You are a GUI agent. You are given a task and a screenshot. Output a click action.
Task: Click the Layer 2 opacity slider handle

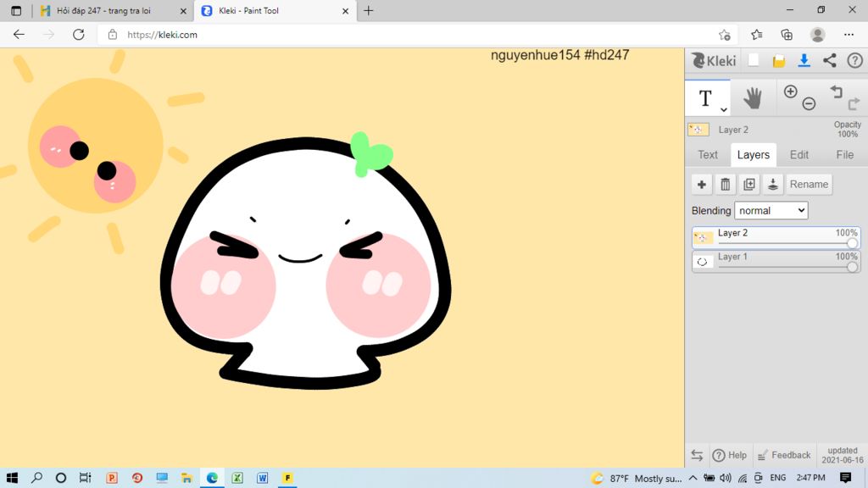click(x=852, y=243)
